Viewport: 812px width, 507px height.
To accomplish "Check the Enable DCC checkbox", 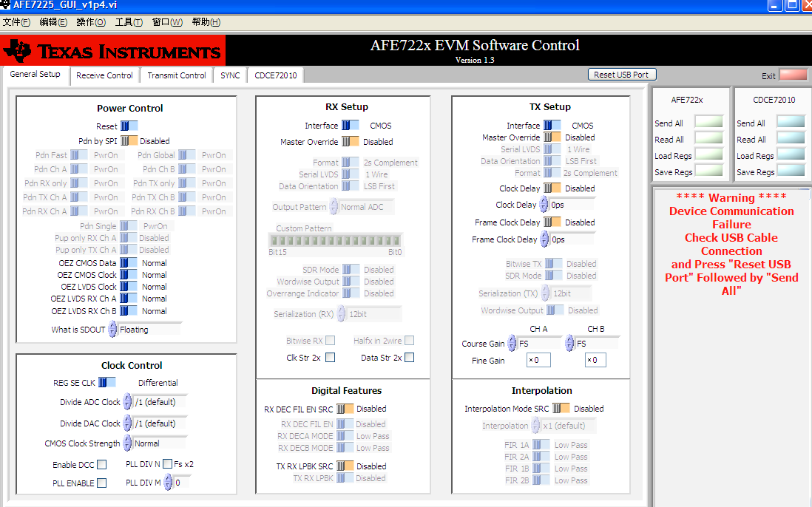I will click(x=102, y=465).
